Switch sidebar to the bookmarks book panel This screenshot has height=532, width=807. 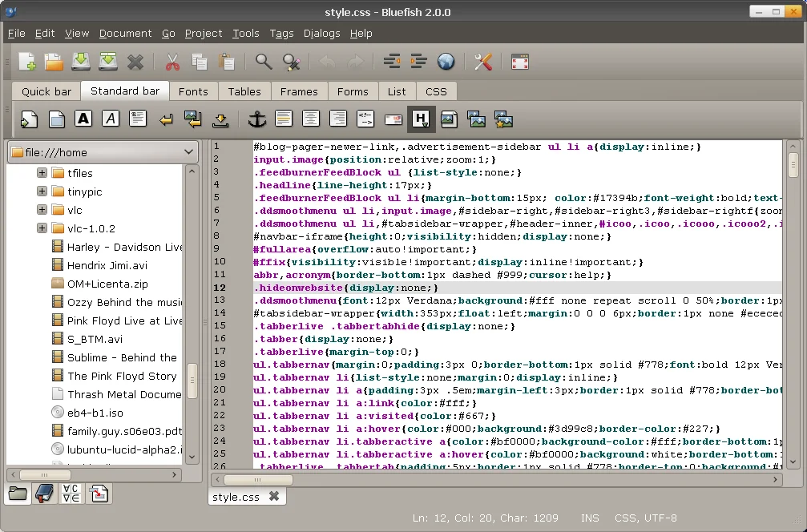(x=45, y=493)
